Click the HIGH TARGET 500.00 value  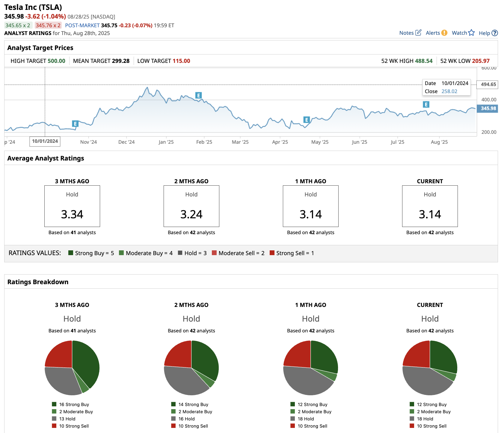point(56,61)
